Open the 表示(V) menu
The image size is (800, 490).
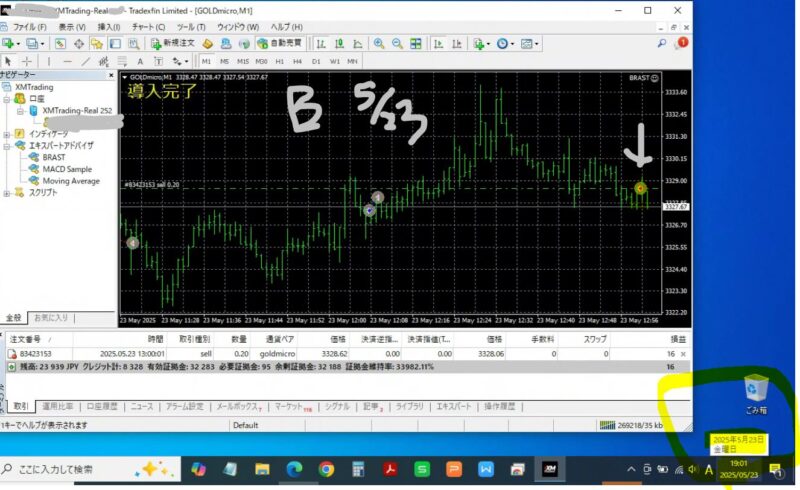[72, 27]
